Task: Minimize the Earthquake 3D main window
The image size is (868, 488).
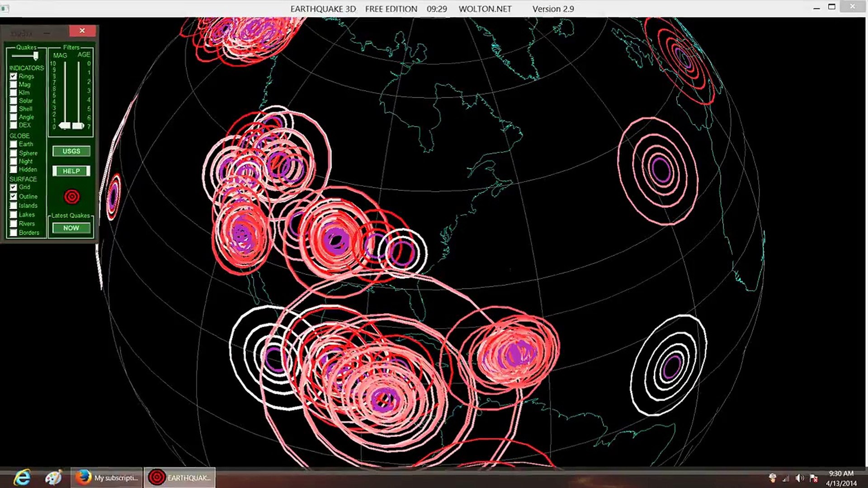Action: tap(816, 8)
